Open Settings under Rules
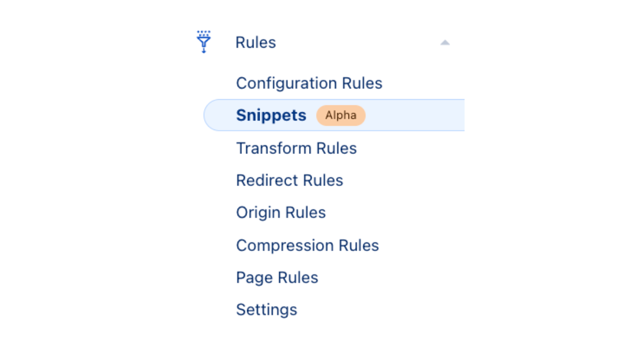 [266, 310]
